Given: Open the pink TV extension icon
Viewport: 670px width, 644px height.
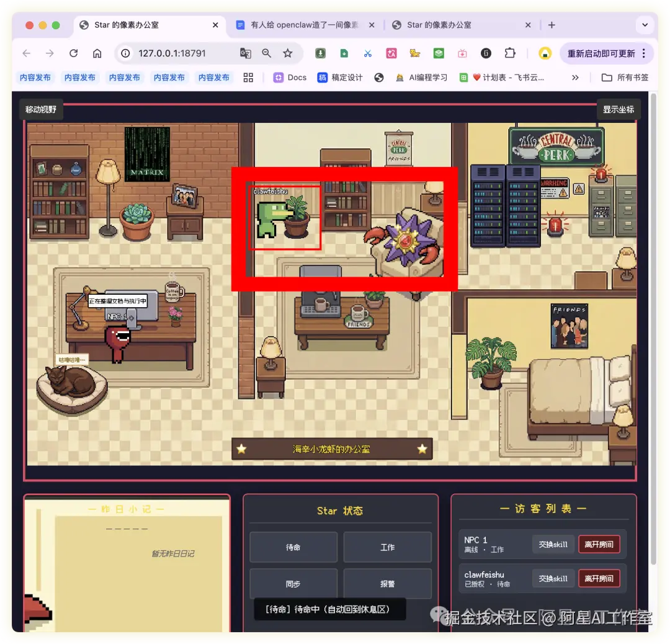Looking at the screenshot, I should point(462,53).
